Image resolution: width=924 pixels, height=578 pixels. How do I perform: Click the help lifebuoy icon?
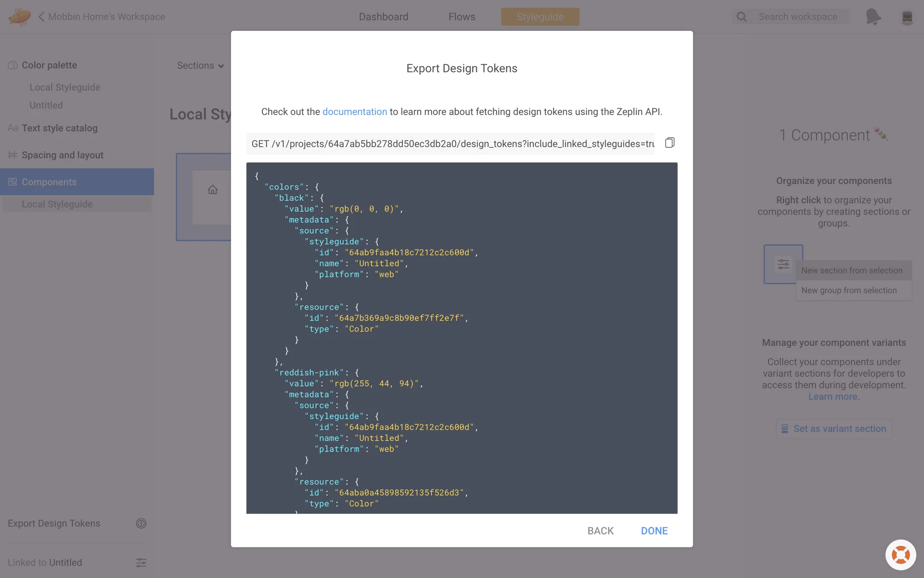pos(900,555)
